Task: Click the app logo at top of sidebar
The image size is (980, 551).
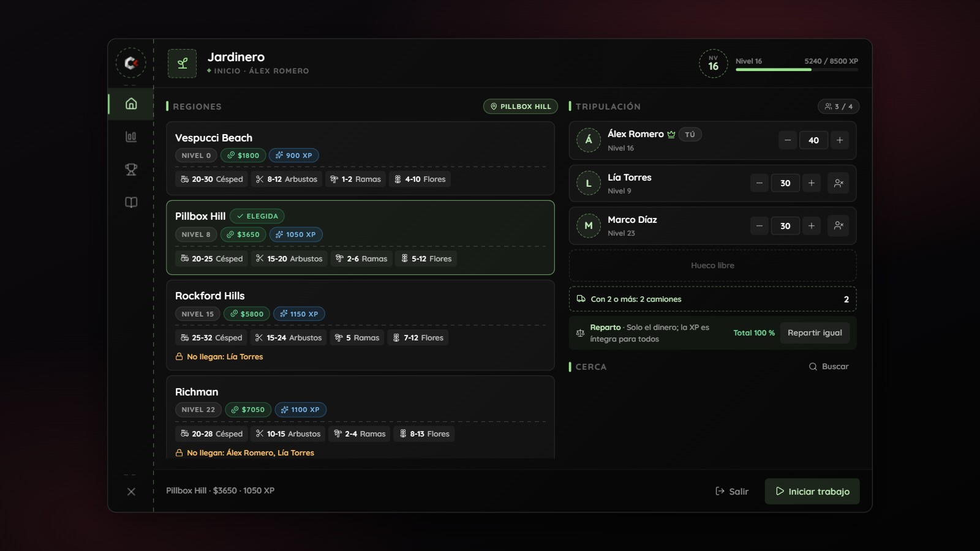Action: click(x=131, y=63)
